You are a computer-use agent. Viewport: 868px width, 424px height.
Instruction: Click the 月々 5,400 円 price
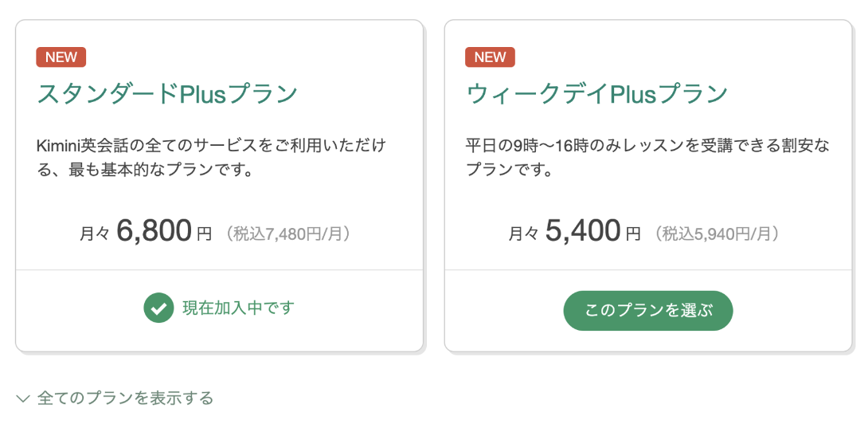[575, 232]
